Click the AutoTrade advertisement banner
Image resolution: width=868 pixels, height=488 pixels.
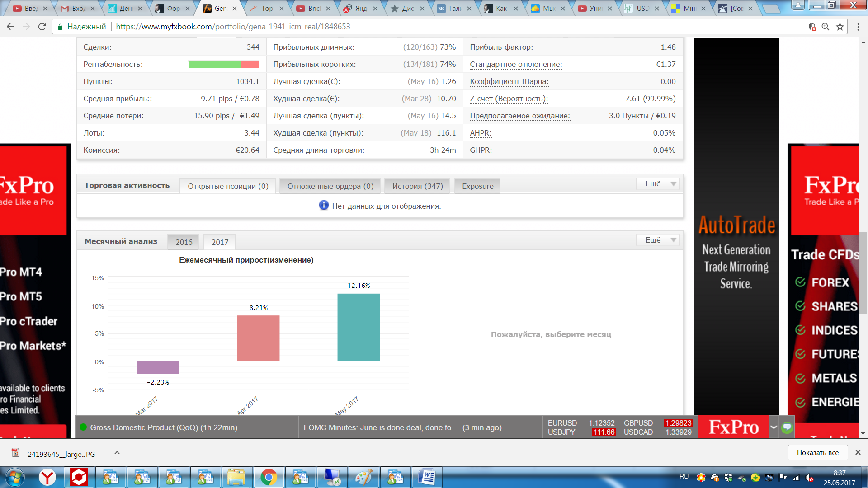pyautogui.click(x=736, y=226)
